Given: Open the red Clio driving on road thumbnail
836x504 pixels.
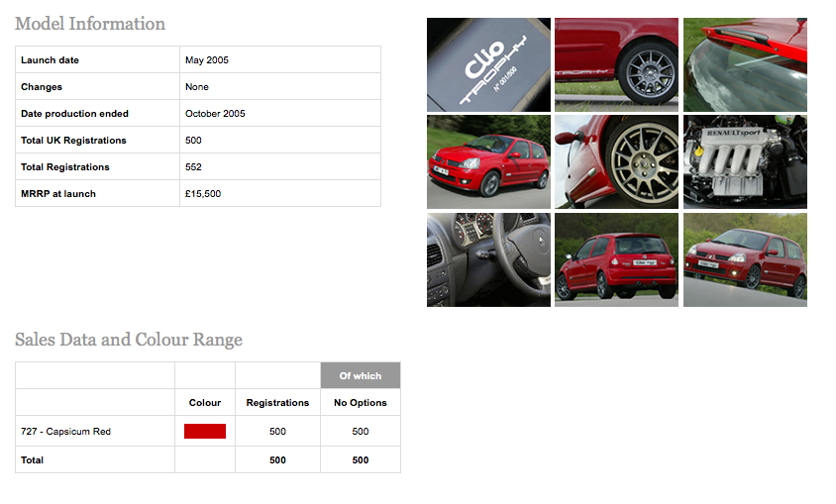Looking at the screenshot, I should [488, 162].
